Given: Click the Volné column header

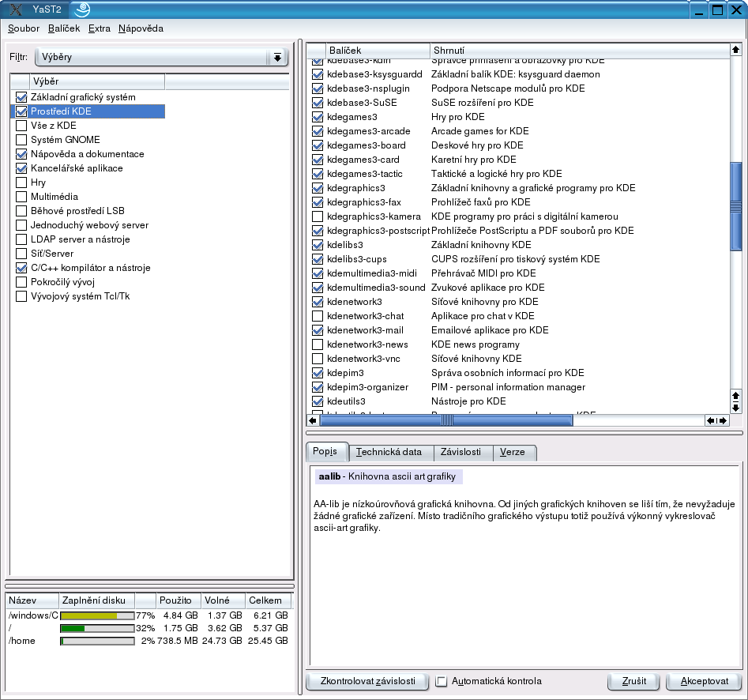Looking at the screenshot, I should tap(223, 600).
